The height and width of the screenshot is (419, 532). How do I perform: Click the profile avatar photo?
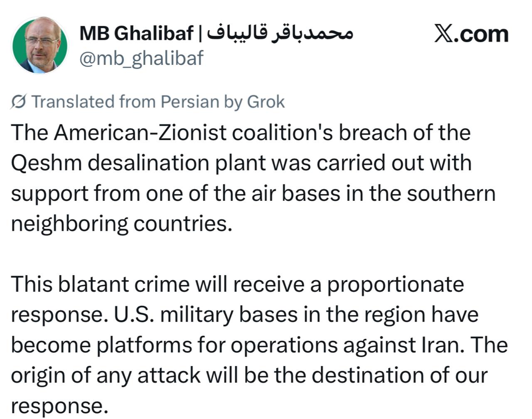pyautogui.click(x=40, y=45)
